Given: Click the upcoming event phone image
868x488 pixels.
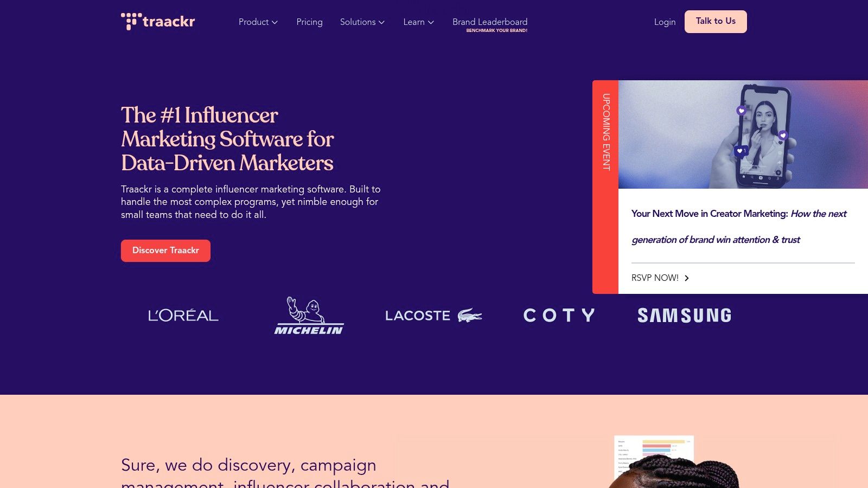Looking at the screenshot, I should pos(743,134).
